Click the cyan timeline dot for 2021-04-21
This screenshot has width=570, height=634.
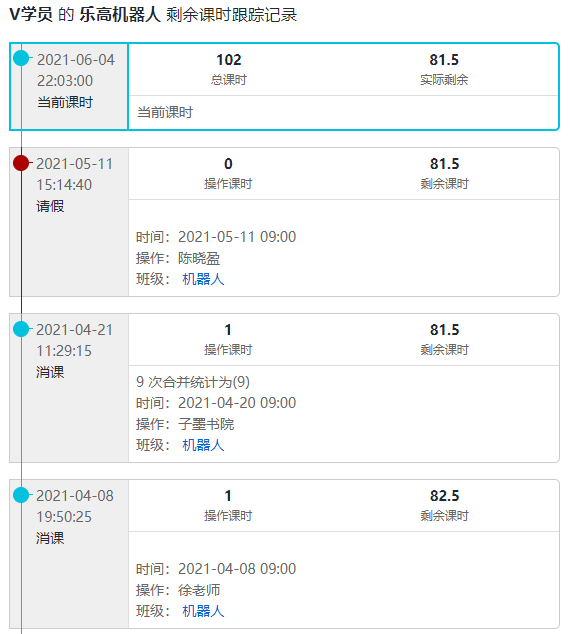[21, 329]
